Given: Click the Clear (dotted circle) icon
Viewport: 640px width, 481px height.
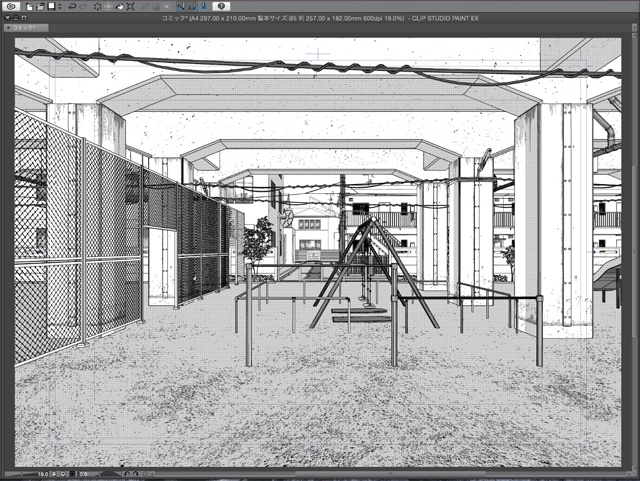Looking at the screenshot, I should click(x=98, y=6).
